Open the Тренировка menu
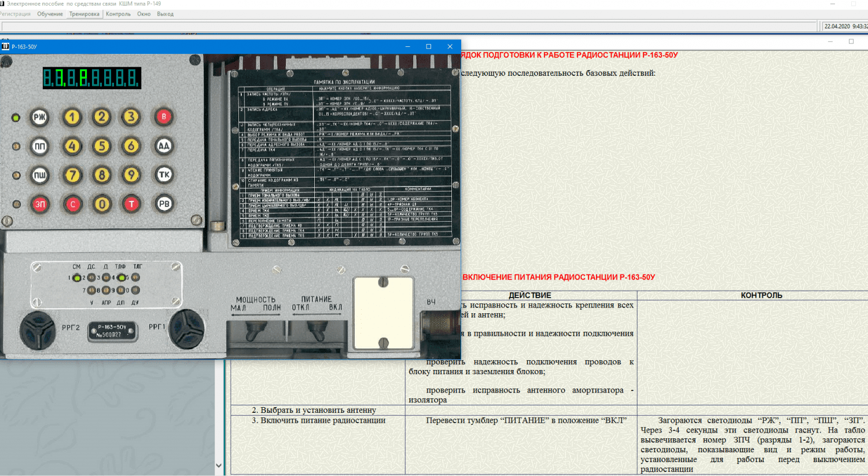Viewport: 868px width, 476px height. click(84, 14)
